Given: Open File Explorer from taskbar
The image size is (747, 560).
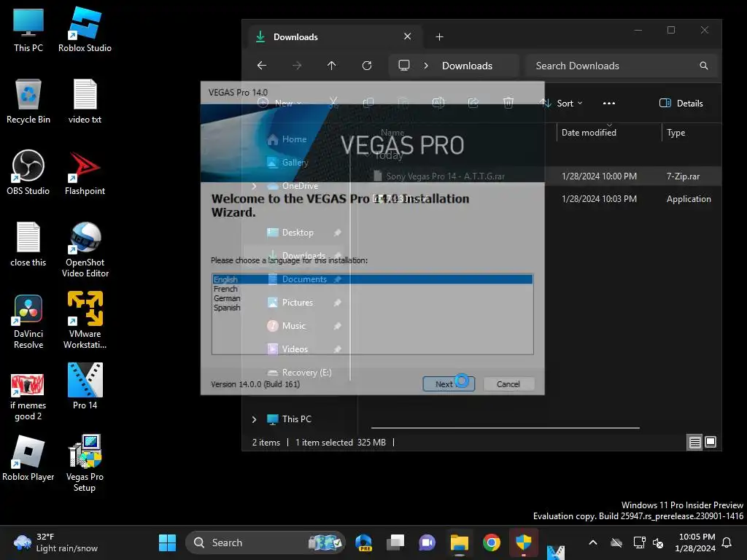Looking at the screenshot, I should (460, 542).
